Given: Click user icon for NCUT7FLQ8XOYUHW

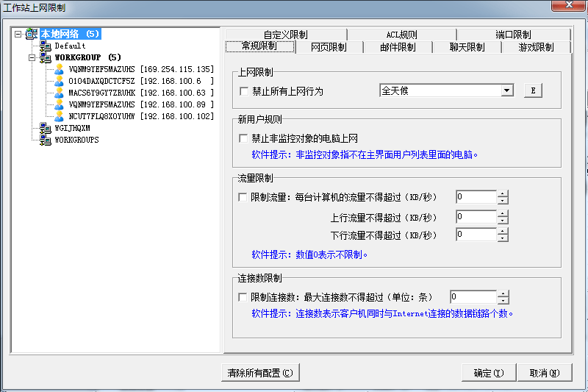Looking at the screenshot, I should (x=59, y=116).
